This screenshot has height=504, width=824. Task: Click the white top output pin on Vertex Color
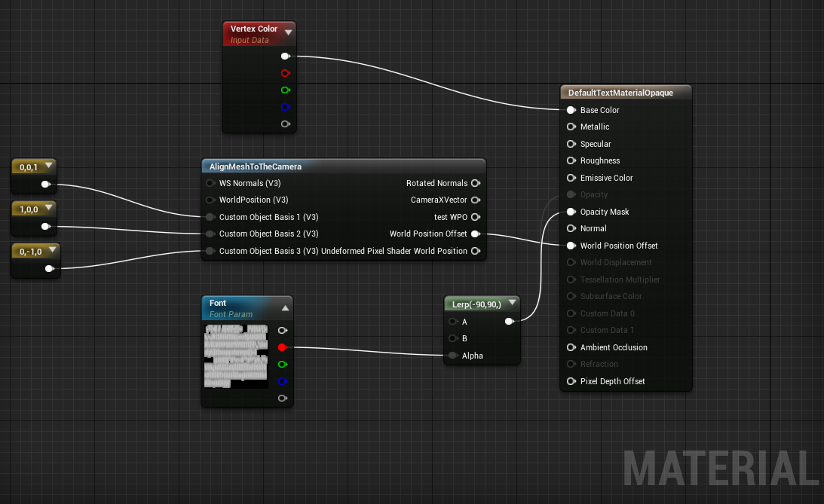point(285,55)
